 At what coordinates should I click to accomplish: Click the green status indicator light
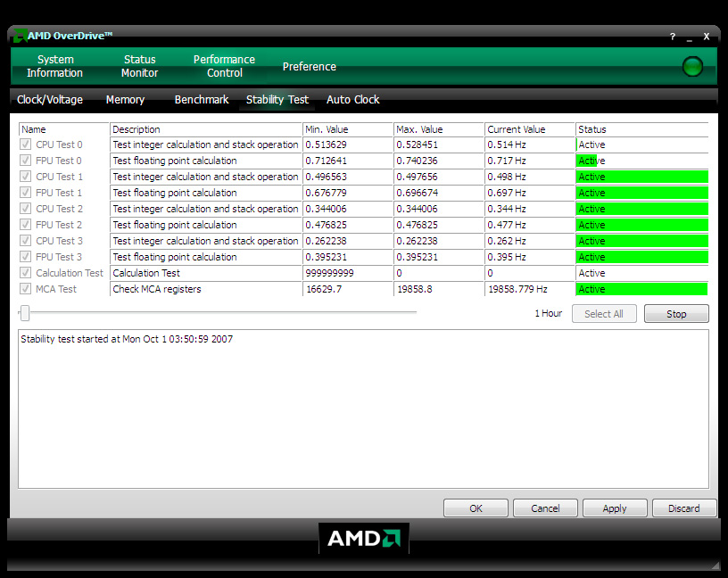[692, 66]
